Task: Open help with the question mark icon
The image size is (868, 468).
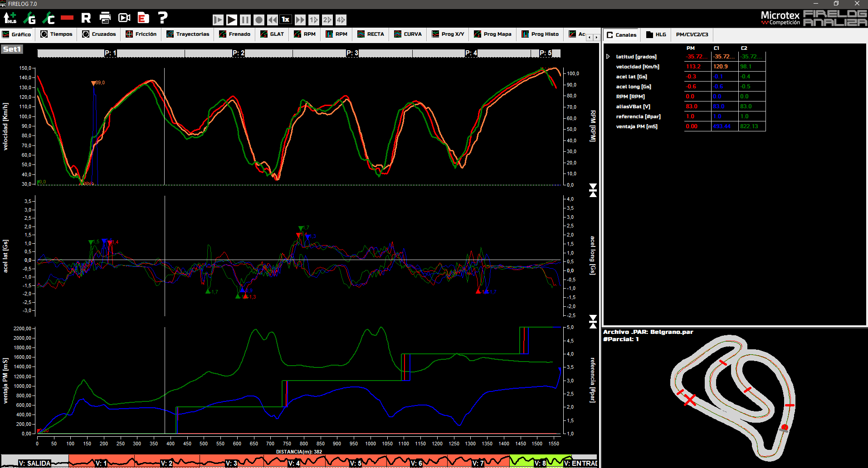Action: tap(162, 18)
